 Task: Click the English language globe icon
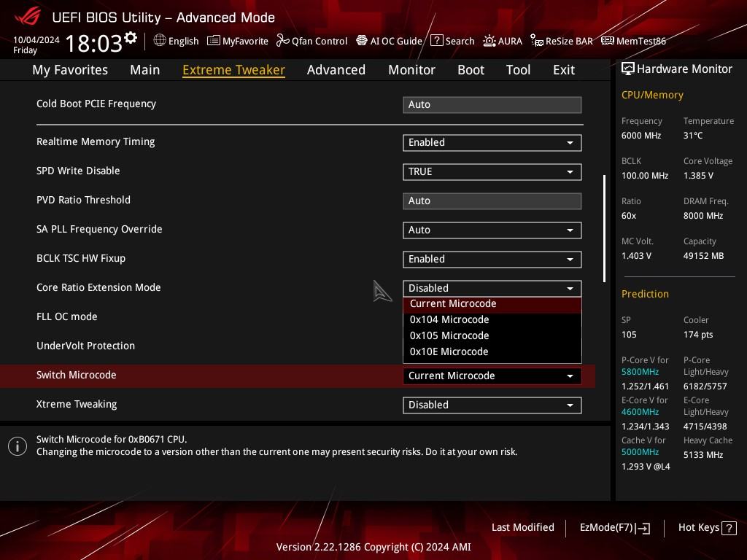point(160,41)
